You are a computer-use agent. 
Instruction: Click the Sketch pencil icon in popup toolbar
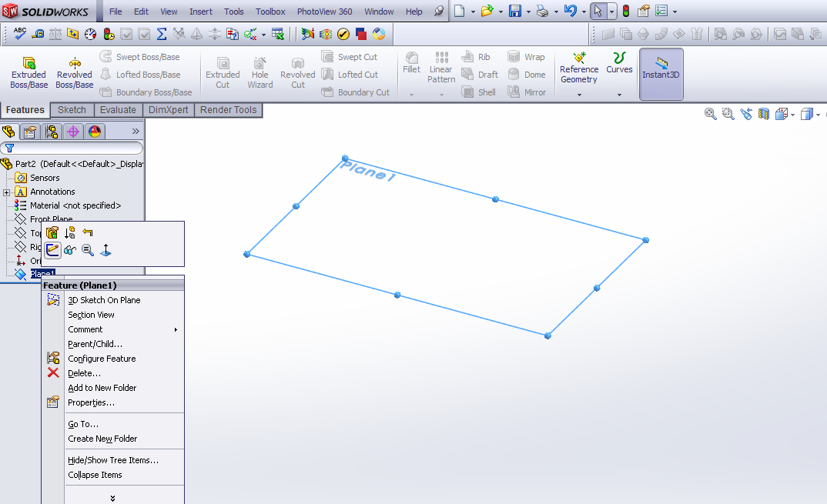(x=52, y=250)
